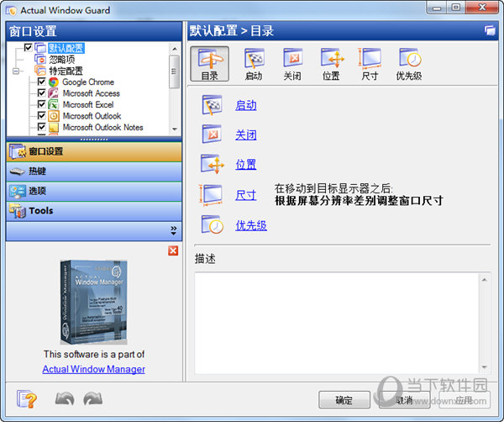
Task: Click the 忽略项 icon in tree
Action: 40,60
